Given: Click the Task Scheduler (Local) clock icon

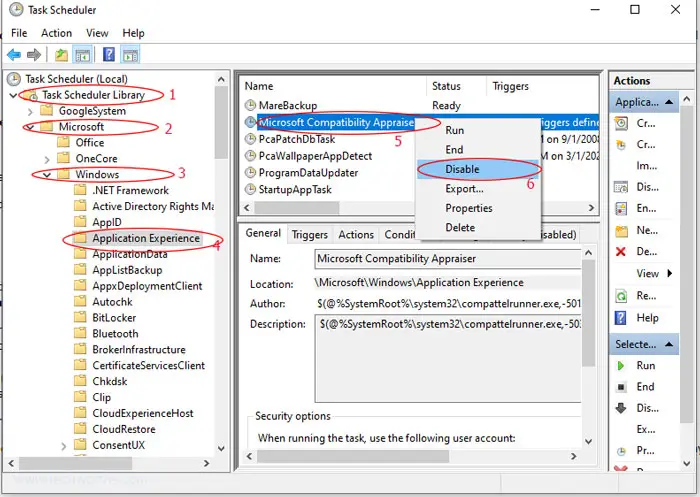Looking at the screenshot, I should [x=14, y=79].
